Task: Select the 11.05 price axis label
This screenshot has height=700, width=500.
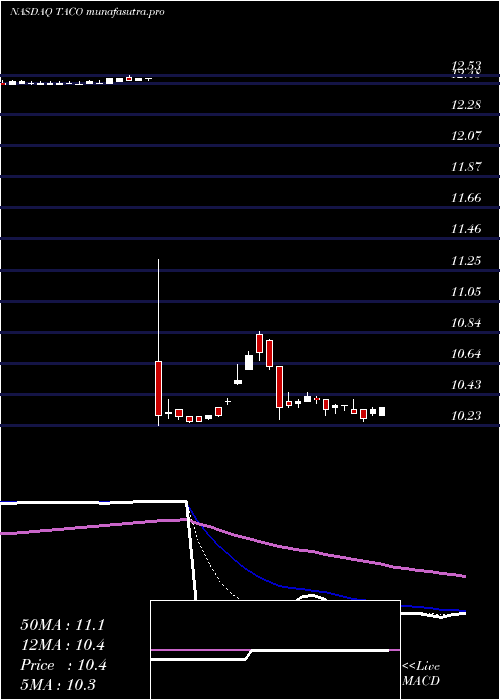Action: coord(466,292)
